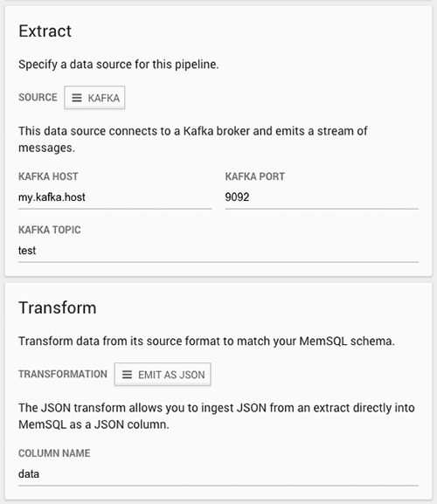Viewport: 437px width, 504px height.
Task: Click the Kafka broker description text
Action: [193, 140]
